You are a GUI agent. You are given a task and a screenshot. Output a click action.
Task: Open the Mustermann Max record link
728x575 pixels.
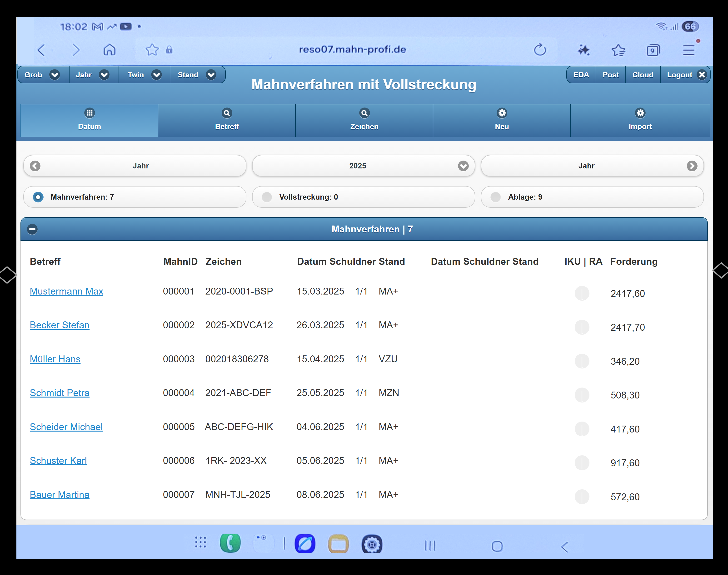66,291
